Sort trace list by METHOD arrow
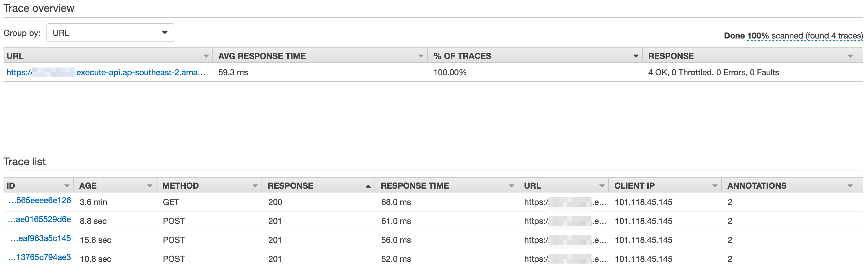The height and width of the screenshot is (276, 868). click(x=255, y=186)
